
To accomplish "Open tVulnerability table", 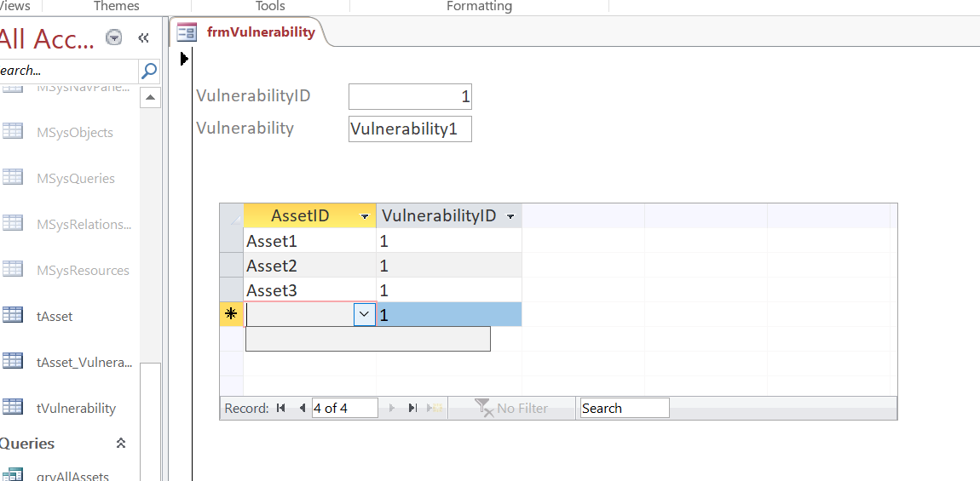I will (75, 408).
